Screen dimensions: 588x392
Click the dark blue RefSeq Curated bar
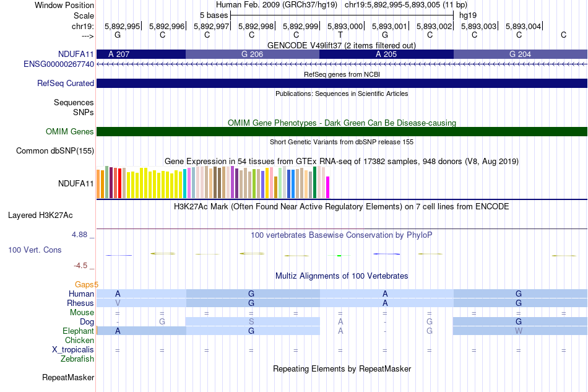[x=342, y=83]
